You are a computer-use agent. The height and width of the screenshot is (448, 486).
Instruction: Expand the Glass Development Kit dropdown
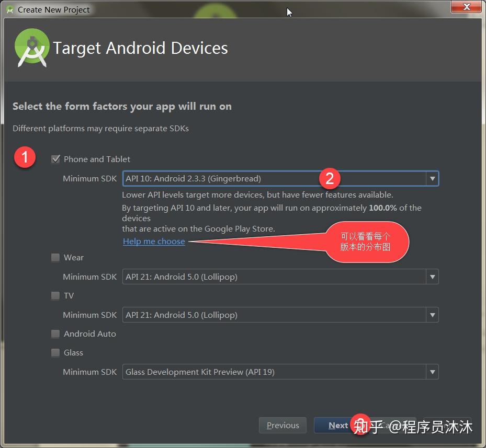(x=432, y=372)
